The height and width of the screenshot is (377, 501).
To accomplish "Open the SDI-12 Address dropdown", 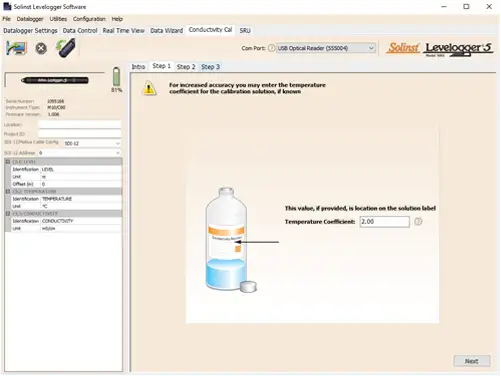I will (x=79, y=153).
